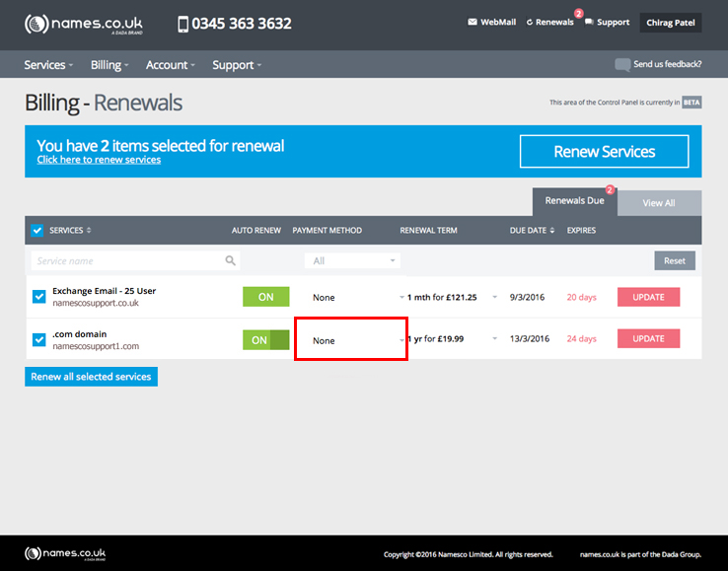Expand renewal term for Exchange Email
728x571 pixels.
point(401,298)
